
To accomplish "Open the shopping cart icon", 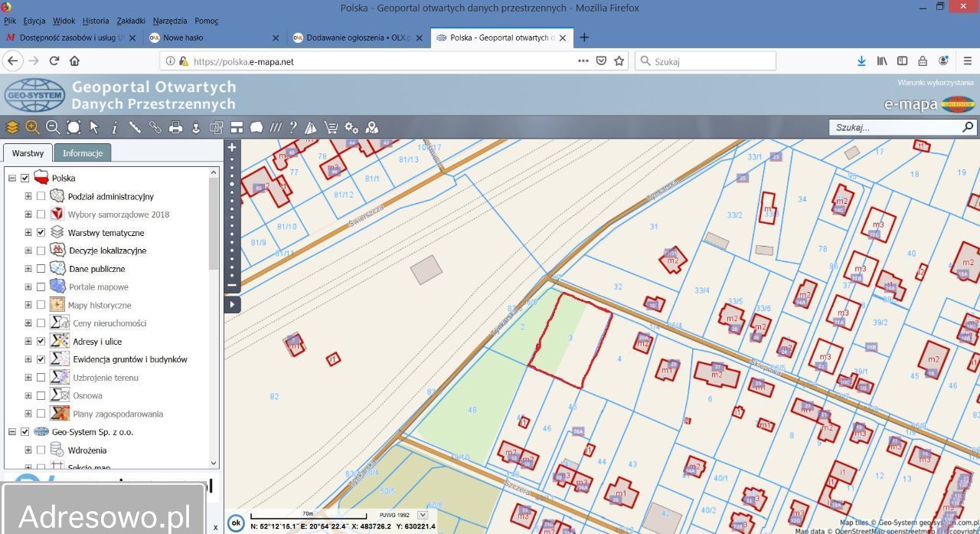I will (331, 127).
